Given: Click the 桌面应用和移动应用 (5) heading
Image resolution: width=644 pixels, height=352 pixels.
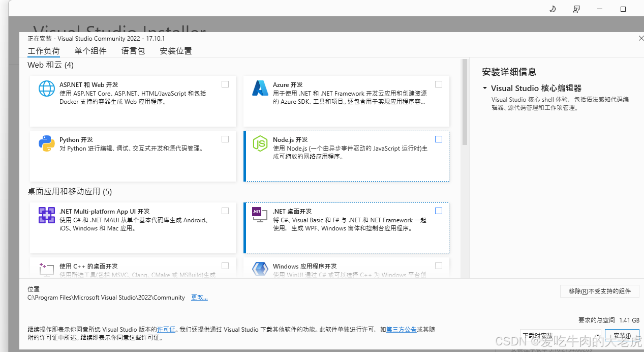Looking at the screenshot, I should tap(70, 192).
